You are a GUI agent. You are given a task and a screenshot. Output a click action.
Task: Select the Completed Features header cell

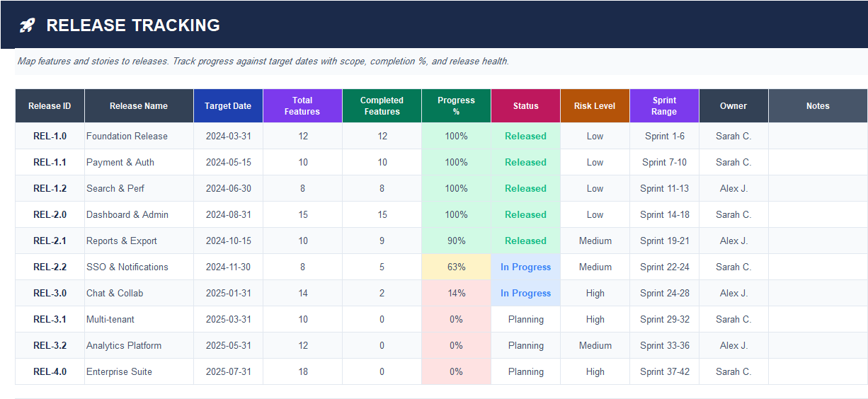click(382, 106)
